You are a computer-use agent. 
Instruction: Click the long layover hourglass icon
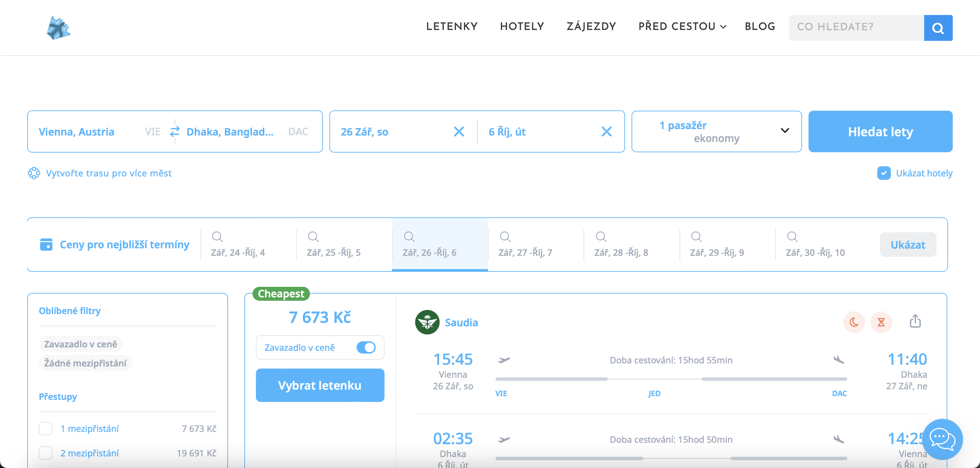click(881, 322)
